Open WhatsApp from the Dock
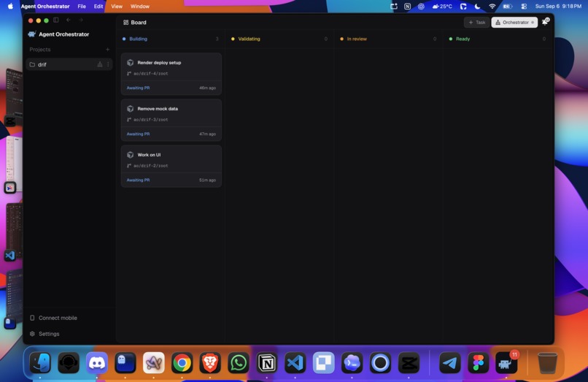This screenshot has height=382, width=588. (239, 363)
